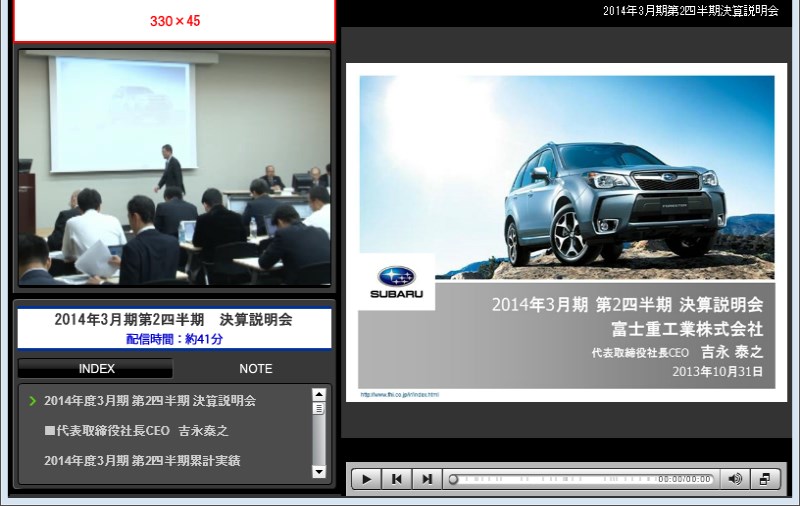
Task: Click the seek bar handle
Action: coord(453,479)
